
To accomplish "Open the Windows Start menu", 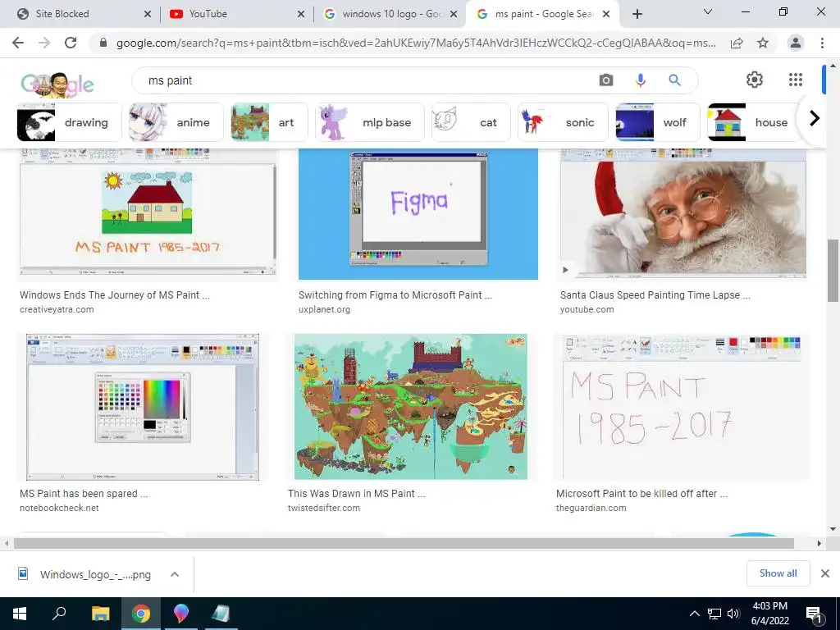I will [x=20, y=614].
